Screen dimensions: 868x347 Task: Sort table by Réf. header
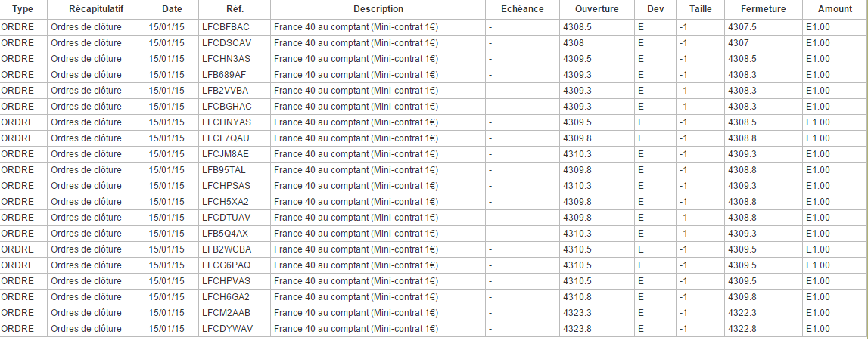pyautogui.click(x=235, y=9)
